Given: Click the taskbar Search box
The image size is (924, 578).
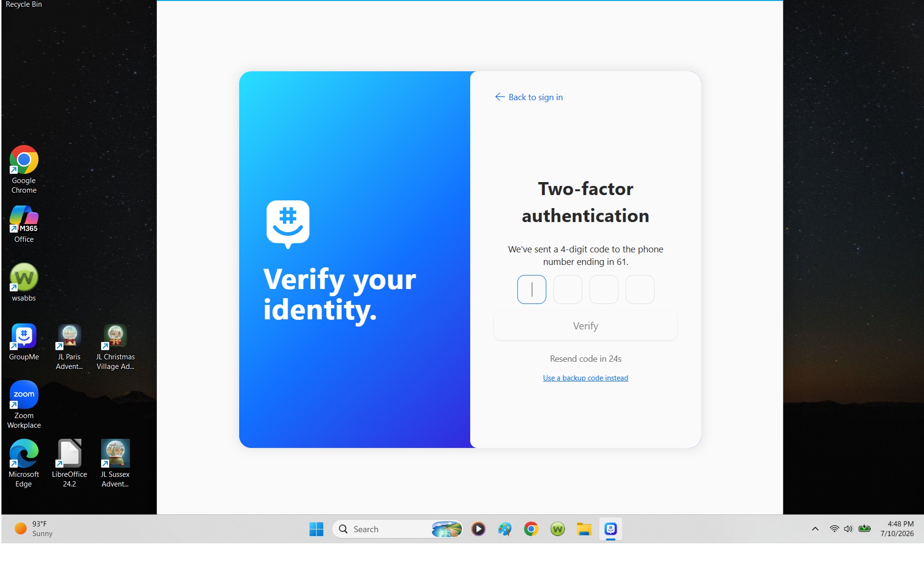Looking at the screenshot, I should [x=398, y=529].
